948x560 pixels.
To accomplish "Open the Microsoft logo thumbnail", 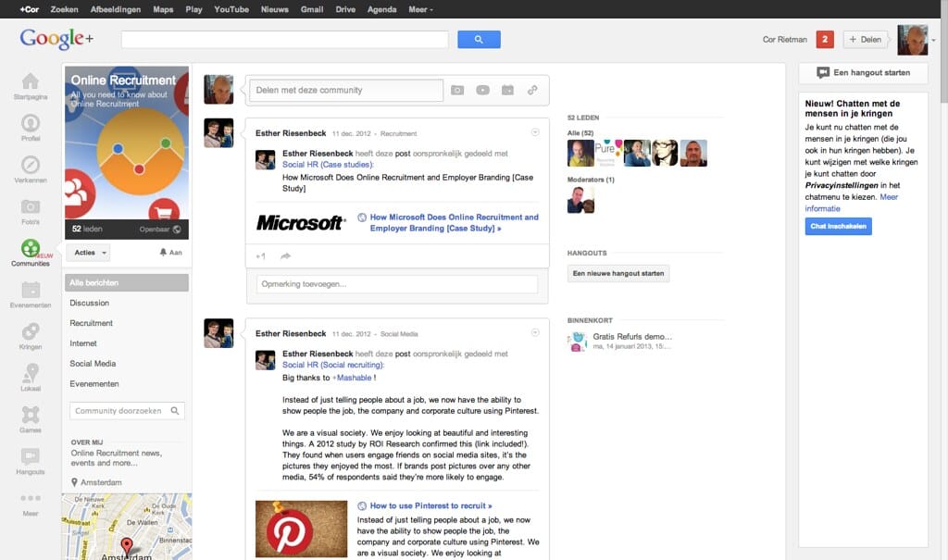I will tap(301, 222).
